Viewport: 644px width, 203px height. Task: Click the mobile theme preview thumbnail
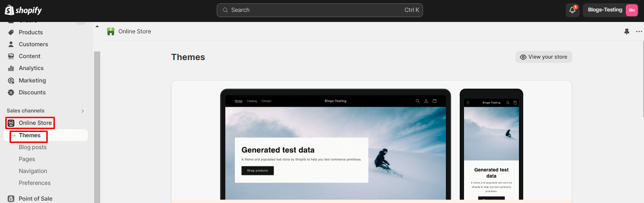tap(491, 145)
